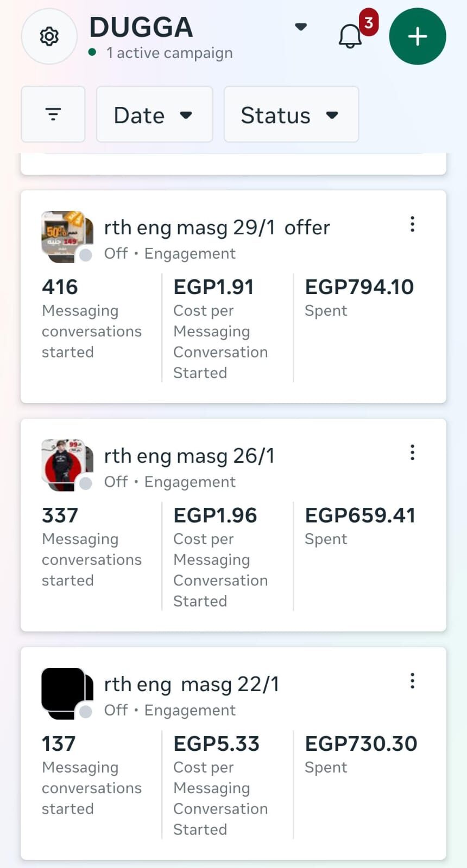Click 26/1 campaign ad thumbnail
Screen dimensions: 467x868
[x=64, y=463]
